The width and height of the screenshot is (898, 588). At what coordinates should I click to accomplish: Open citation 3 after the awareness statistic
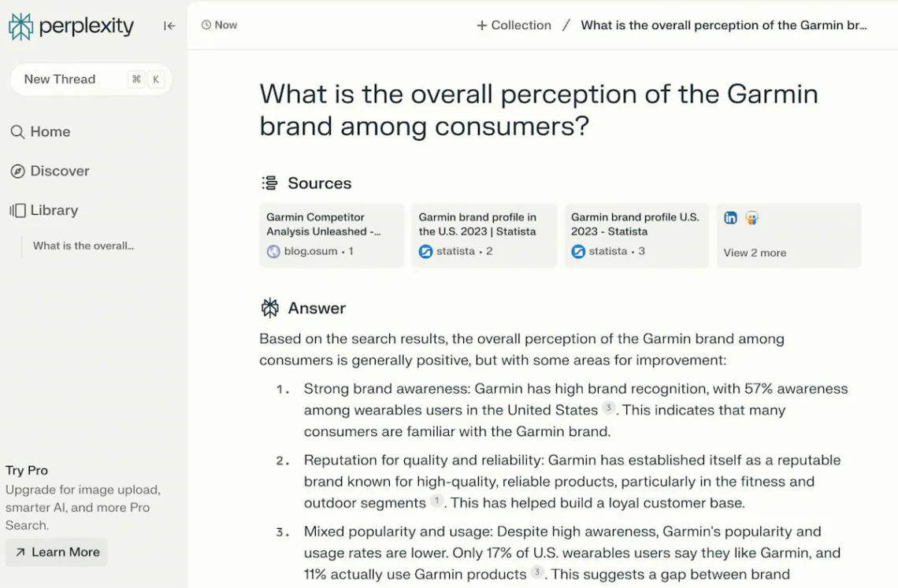[x=609, y=409]
